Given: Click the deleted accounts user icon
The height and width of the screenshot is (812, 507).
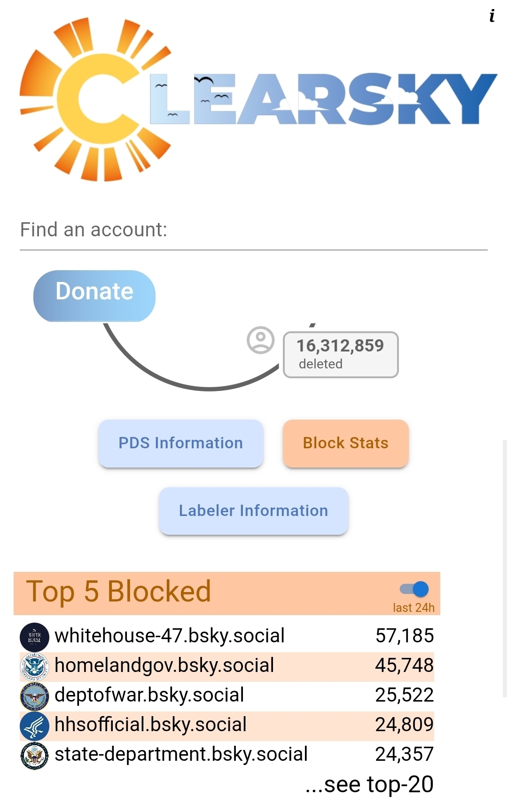Looking at the screenshot, I should 260,340.
